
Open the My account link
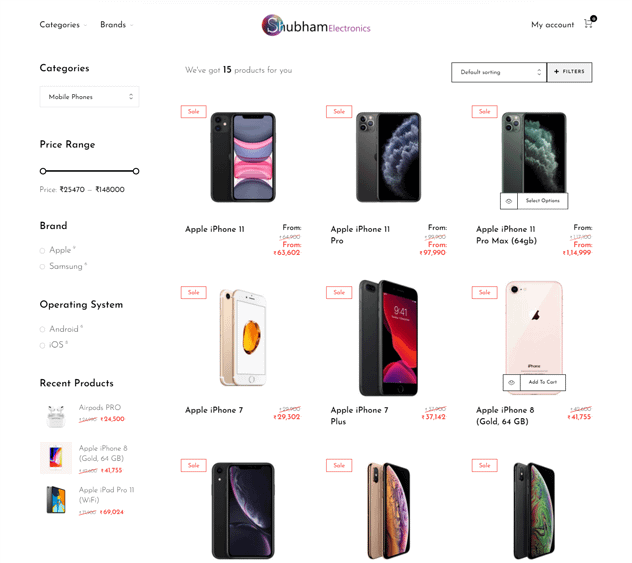point(552,25)
